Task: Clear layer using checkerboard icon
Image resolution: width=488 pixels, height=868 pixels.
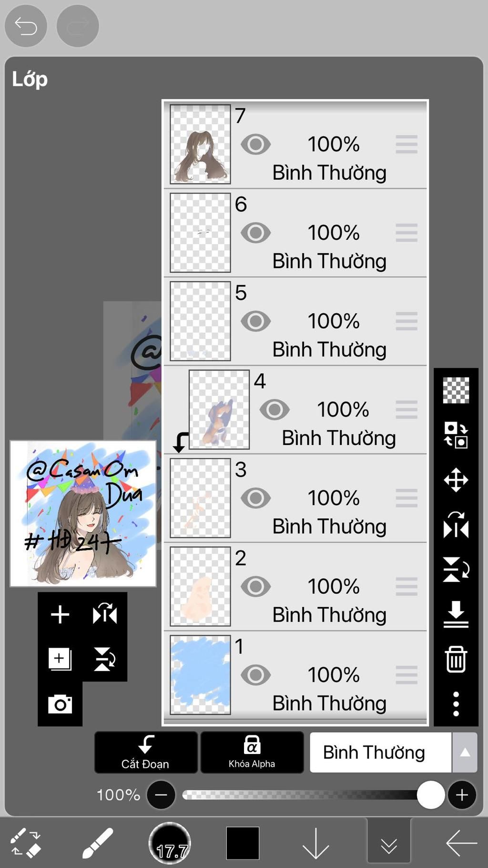Action: click(456, 390)
